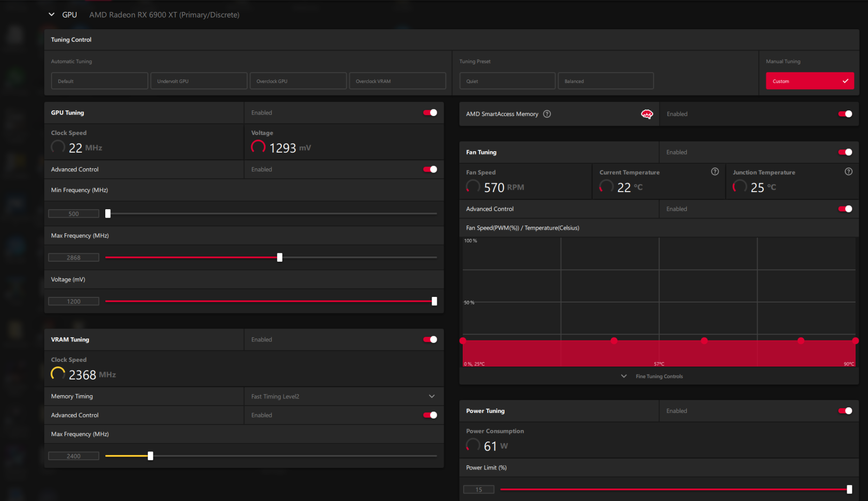Click the "Tuning Control" heading

(71, 40)
